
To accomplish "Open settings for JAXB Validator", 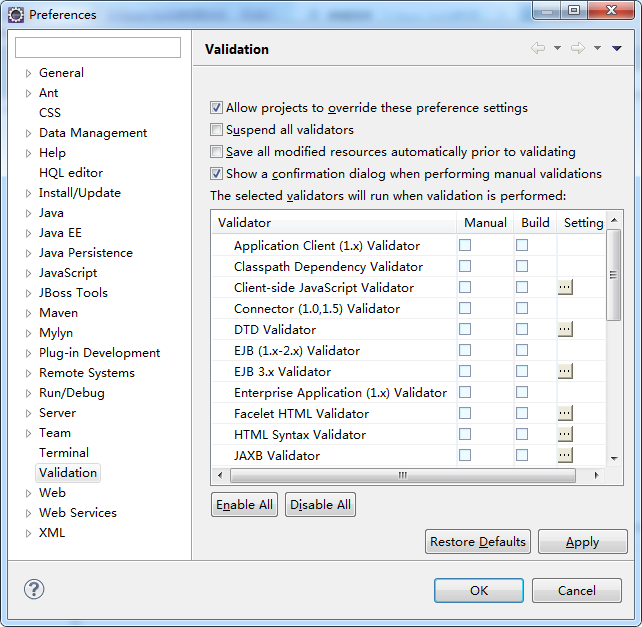I will 565,455.
